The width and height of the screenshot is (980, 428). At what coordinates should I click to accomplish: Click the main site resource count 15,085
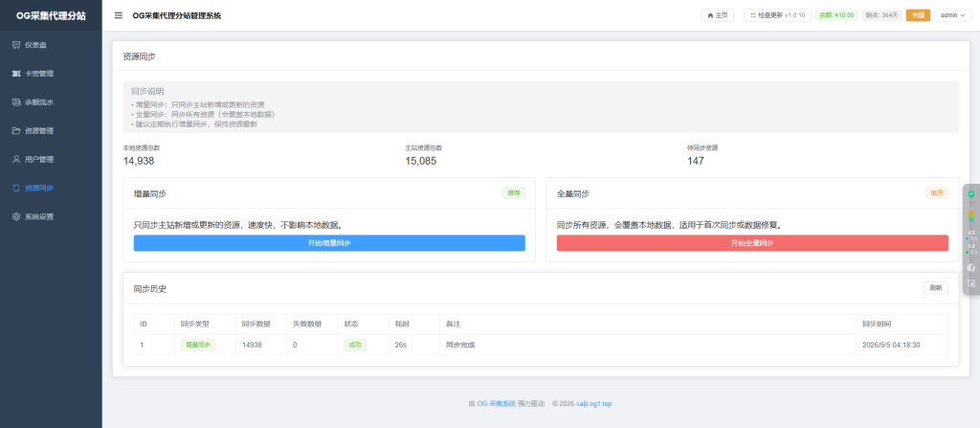pos(421,161)
